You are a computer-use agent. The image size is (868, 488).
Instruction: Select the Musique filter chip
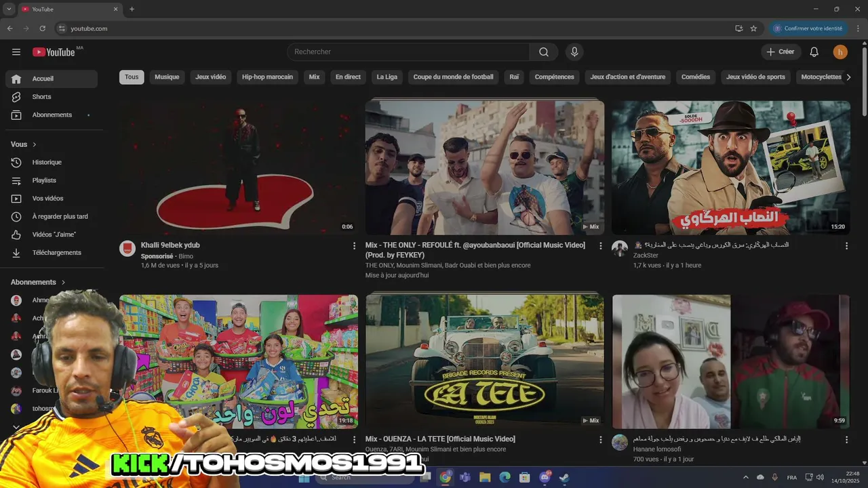coord(167,77)
